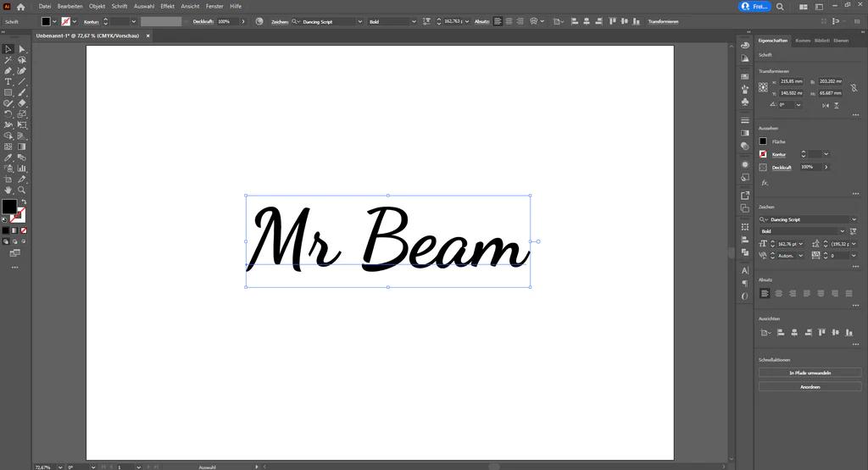Toggle constrain width and height proportions link

(854, 87)
